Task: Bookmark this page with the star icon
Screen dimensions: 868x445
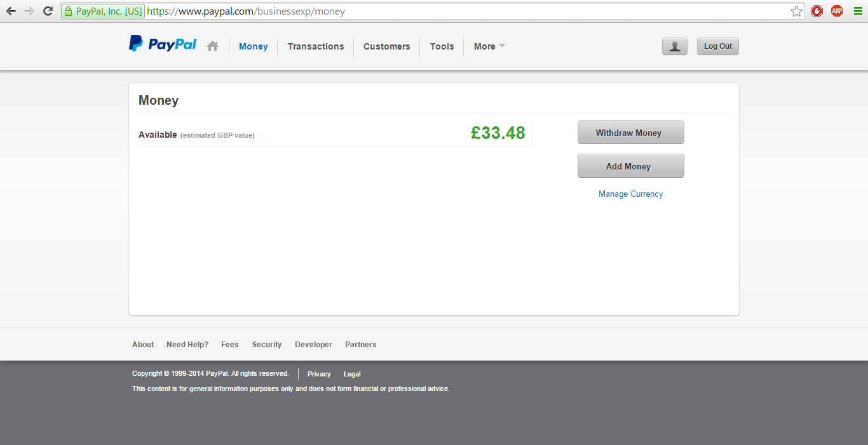Action: click(796, 11)
